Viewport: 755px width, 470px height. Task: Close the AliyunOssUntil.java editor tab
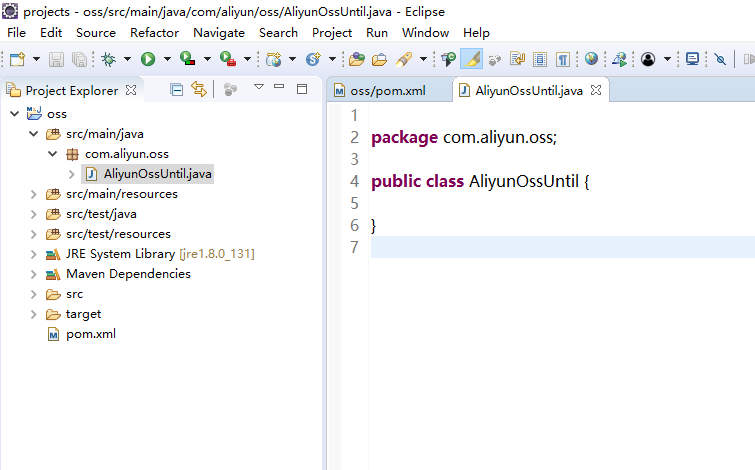(x=596, y=90)
